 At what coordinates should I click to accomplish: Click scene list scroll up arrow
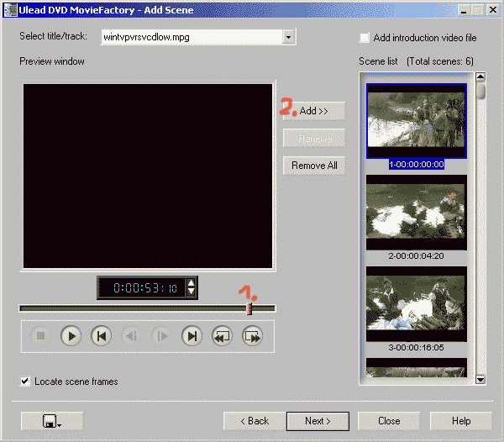point(480,77)
